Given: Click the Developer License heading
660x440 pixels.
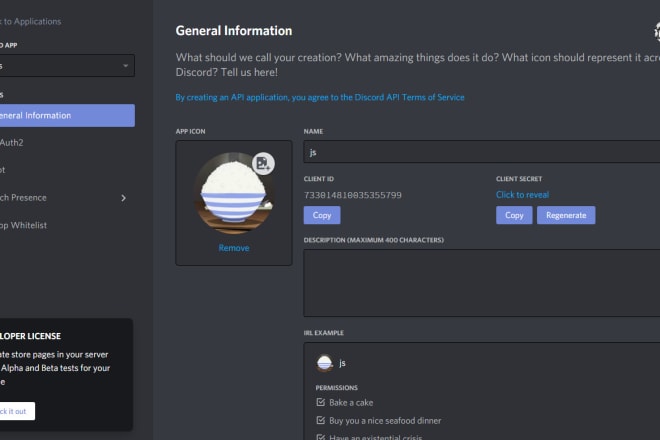Looking at the screenshot, I should (x=30, y=336).
